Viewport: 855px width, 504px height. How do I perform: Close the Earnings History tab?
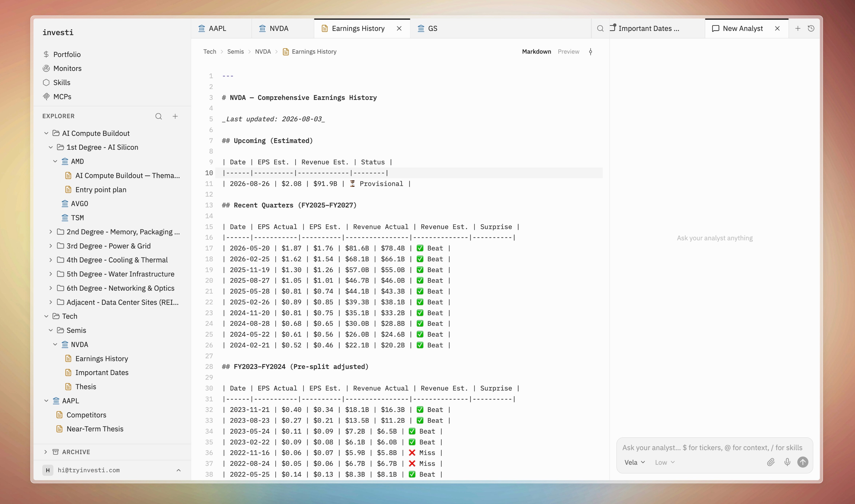(399, 29)
